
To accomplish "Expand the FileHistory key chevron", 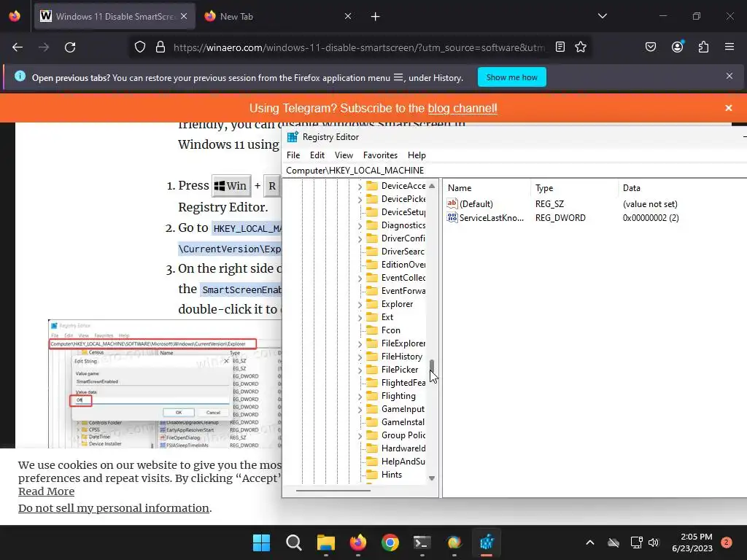I will point(360,357).
